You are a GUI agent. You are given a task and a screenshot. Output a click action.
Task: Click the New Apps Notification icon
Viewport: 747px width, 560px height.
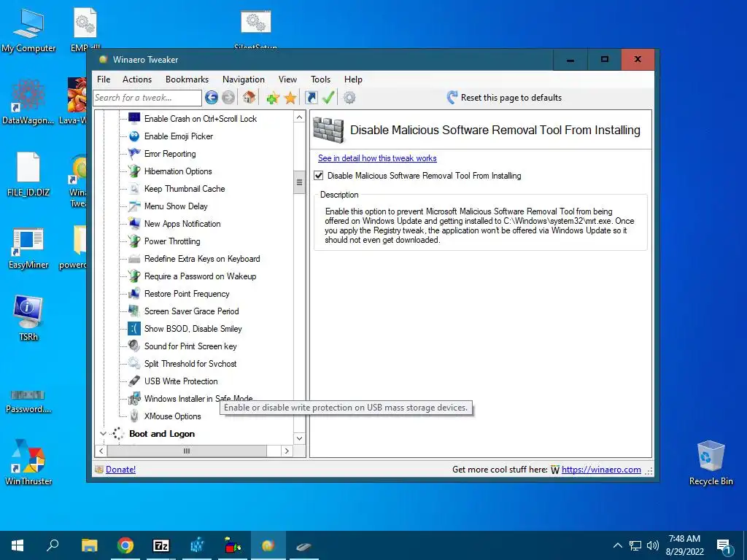click(134, 223)
